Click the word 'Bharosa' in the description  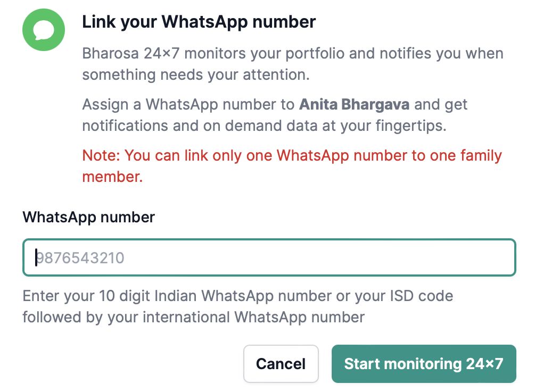[111, 54]
